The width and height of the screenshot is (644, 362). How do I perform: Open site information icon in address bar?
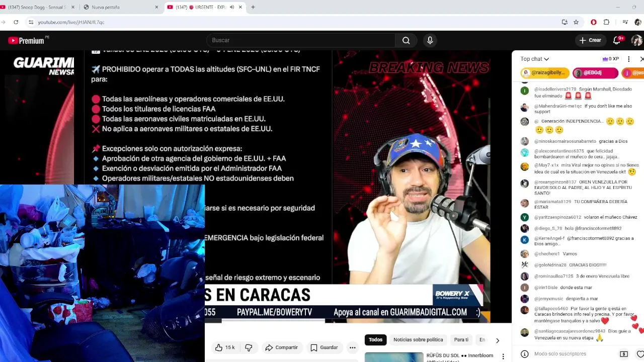(31, 22)
